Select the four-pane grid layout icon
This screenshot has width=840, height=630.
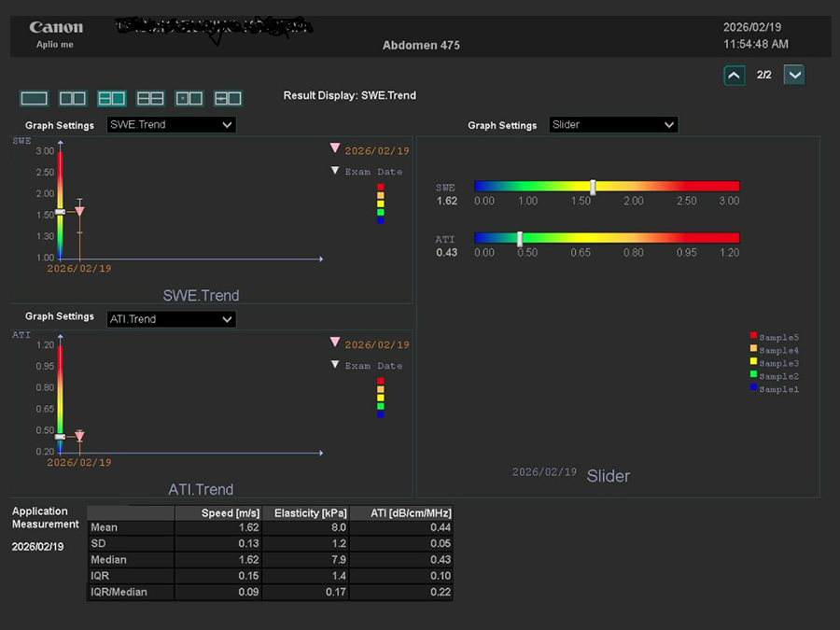[x=150, y=98]
